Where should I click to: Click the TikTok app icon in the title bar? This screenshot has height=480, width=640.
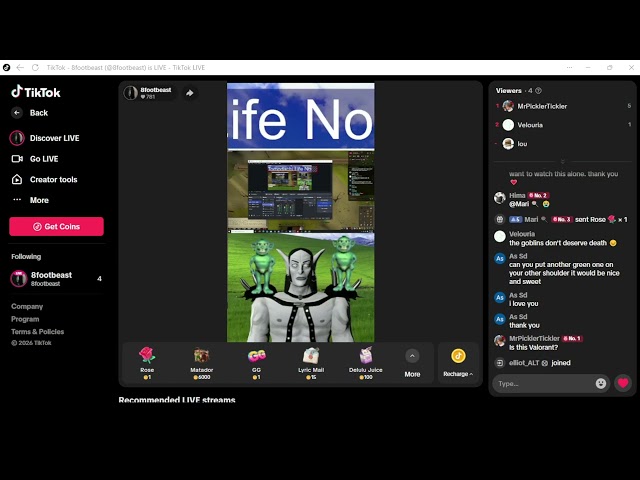click(x=6, y=67)
